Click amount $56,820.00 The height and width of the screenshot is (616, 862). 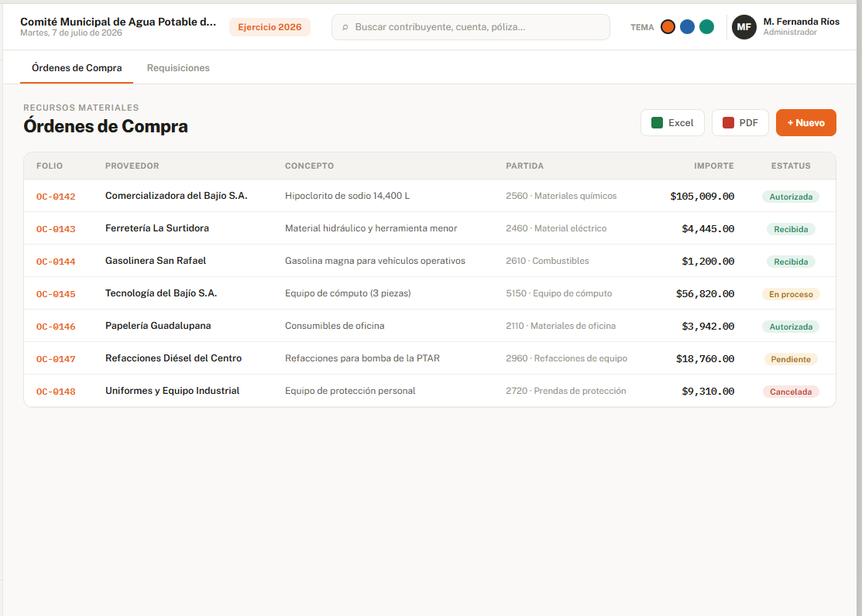pos(706,293)
